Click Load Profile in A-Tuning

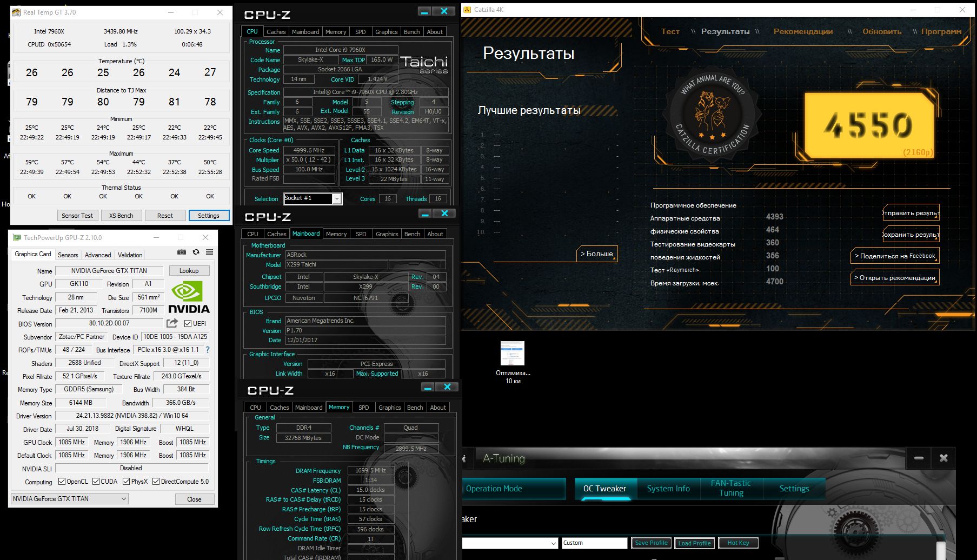coord(694,543)
